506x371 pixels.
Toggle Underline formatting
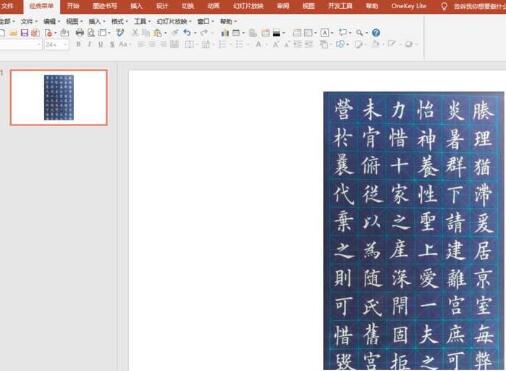tap(100, 44)
